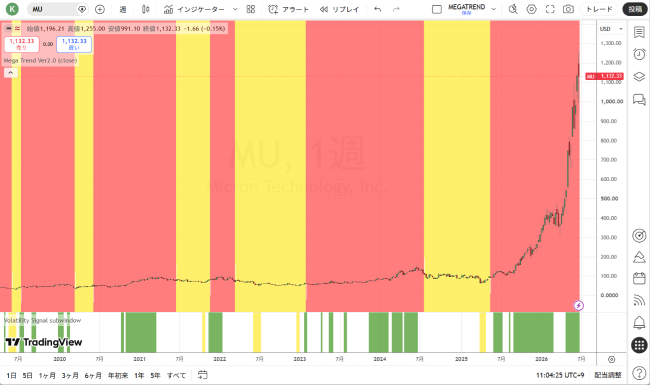Image resolution: width=650 pixels, height=385 pixels.
Task: Set range to 1年
Action: pos(139,375)
